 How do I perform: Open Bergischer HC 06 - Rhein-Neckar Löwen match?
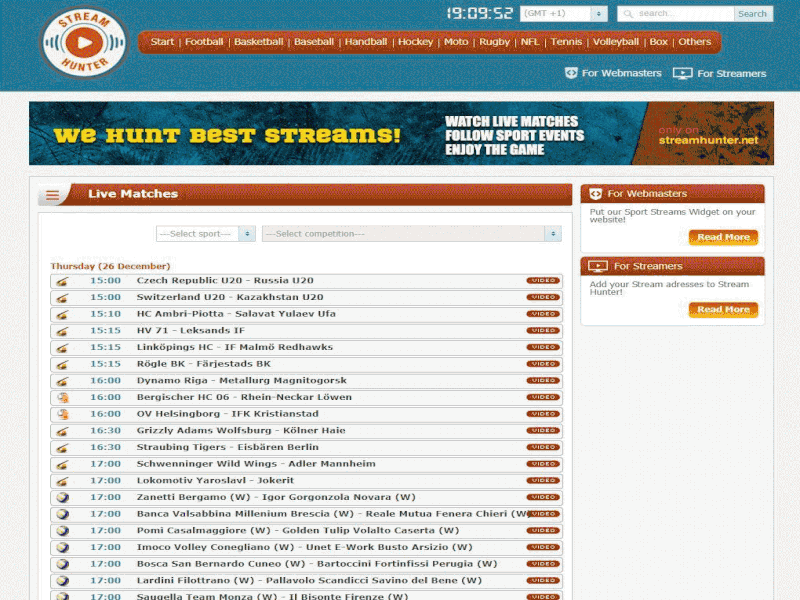[x=244, y=397]
